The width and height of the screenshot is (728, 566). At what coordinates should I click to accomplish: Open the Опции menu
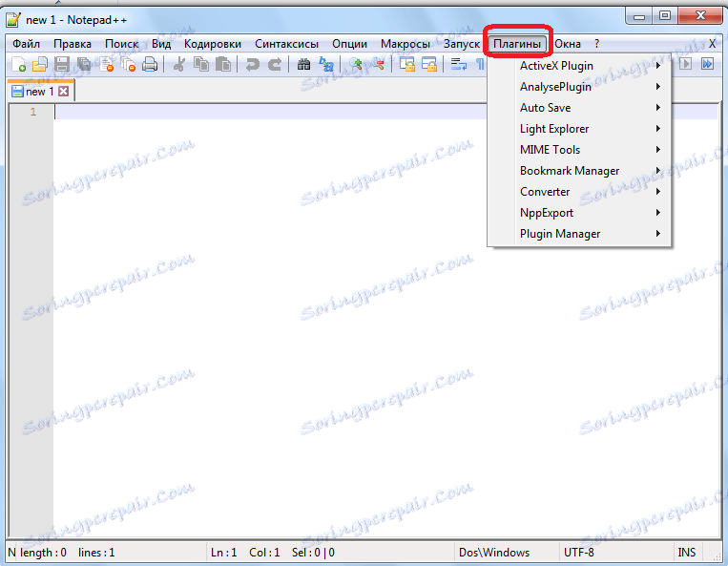coord(349,44)
